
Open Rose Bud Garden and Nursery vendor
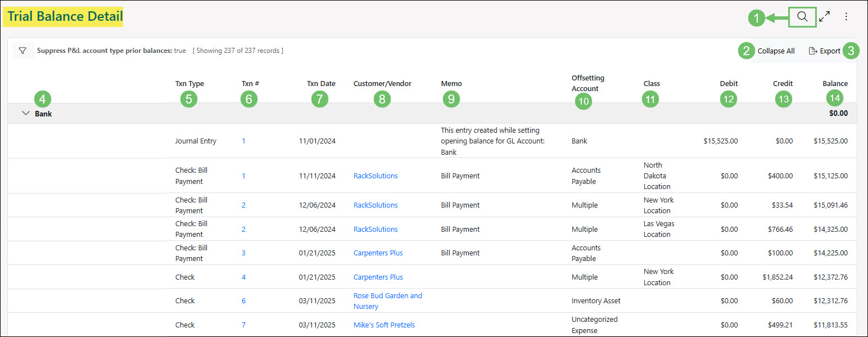pos(387,301)
